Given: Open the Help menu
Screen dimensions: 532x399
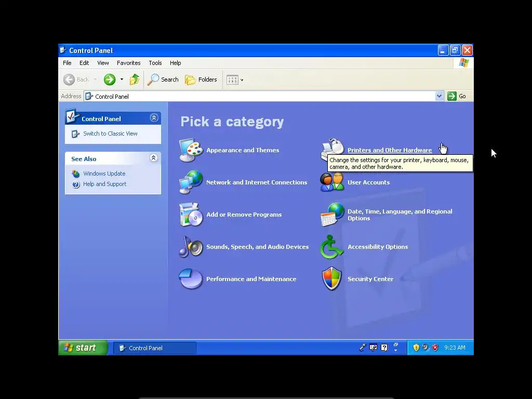Looking at the screenshot, I should (176, 63).
